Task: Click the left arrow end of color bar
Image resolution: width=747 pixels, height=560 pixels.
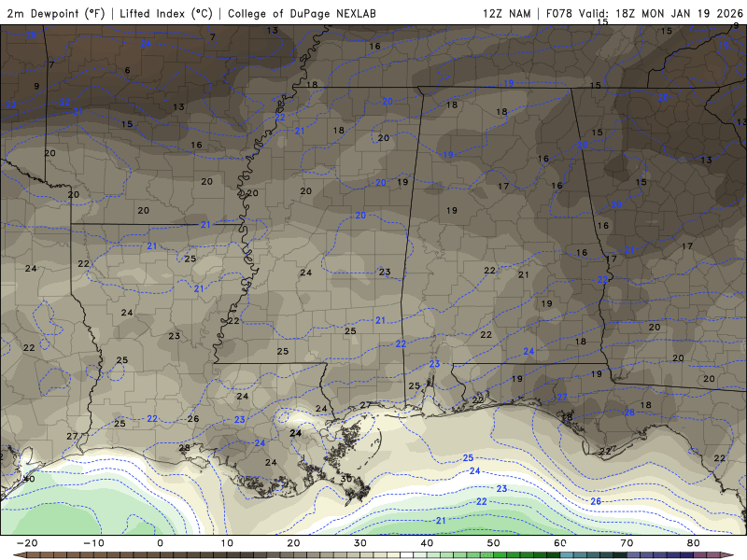Action: coord(19,555)
